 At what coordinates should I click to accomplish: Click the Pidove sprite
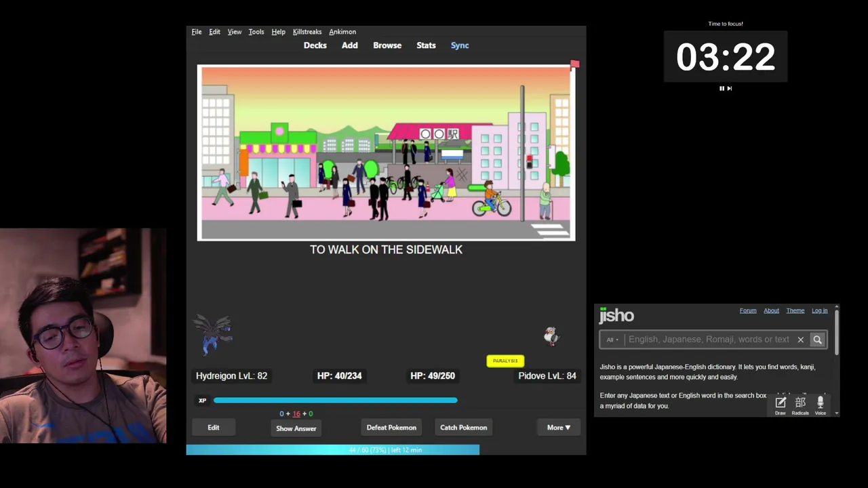click(551, 336)
